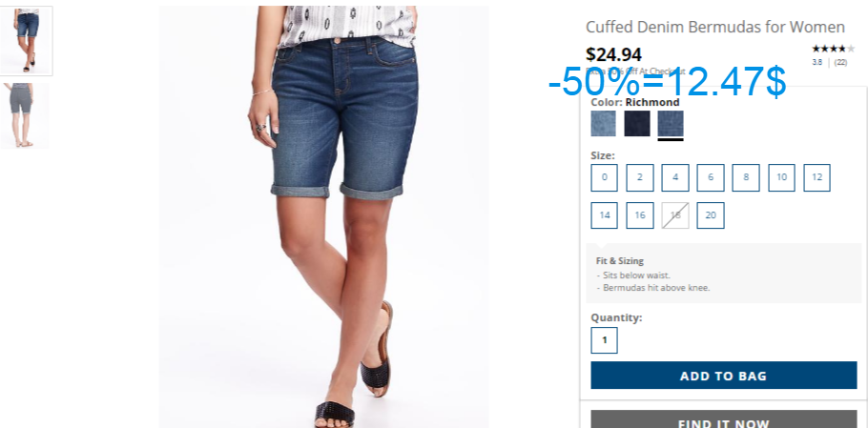Select size 10

tap(781, 177)
